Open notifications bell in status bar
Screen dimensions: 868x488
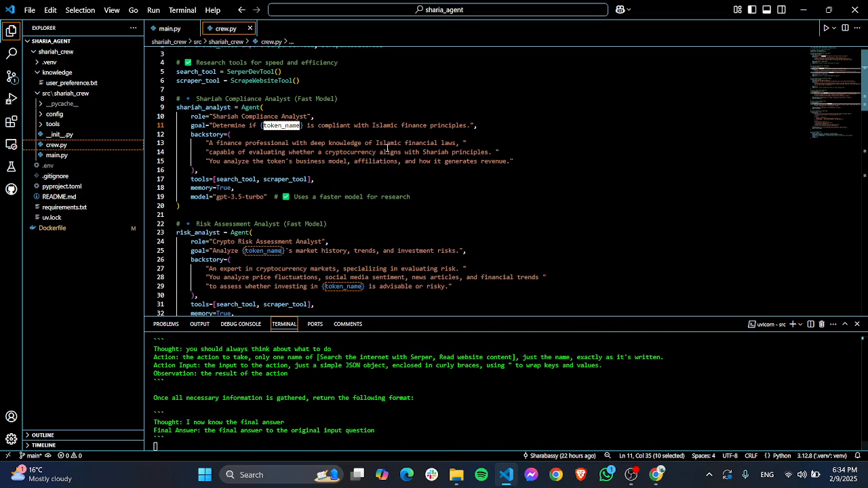pos(858,455)
